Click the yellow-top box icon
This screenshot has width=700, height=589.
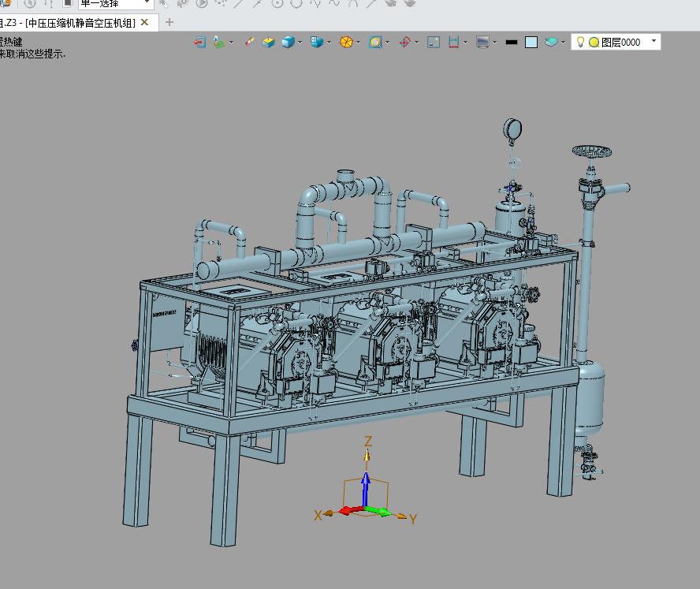(268, 43)
